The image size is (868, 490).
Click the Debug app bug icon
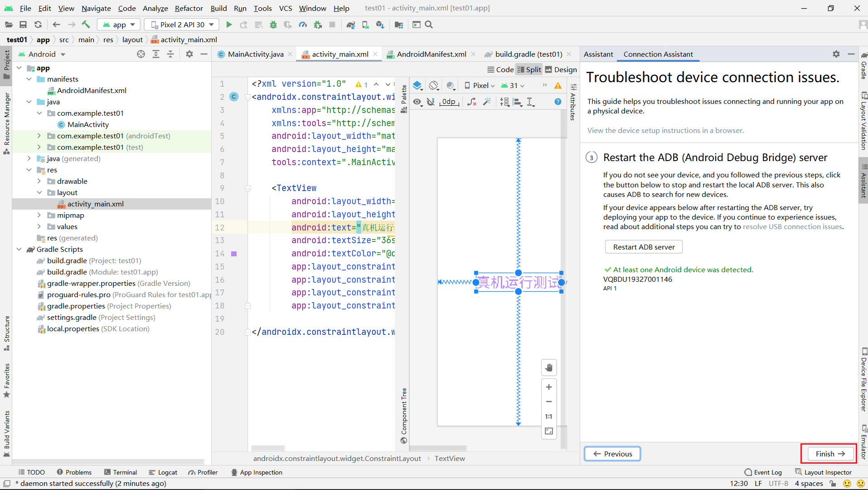273,24
